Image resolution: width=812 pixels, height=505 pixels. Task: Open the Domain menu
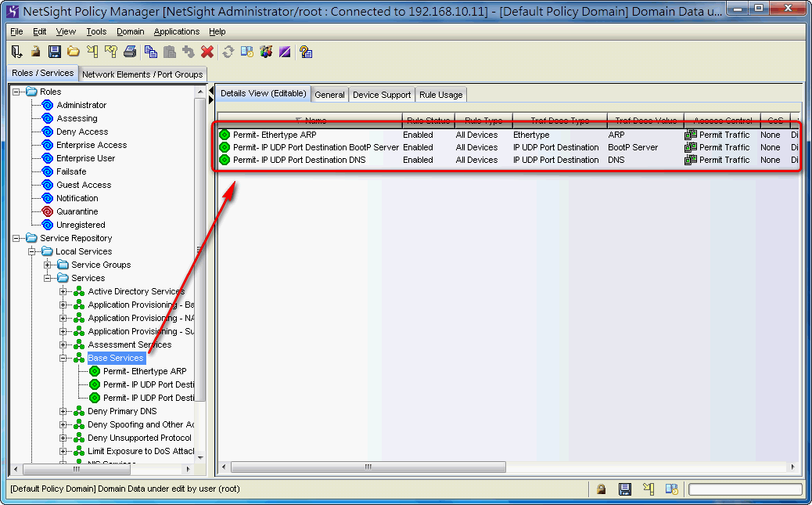point(131,31)
